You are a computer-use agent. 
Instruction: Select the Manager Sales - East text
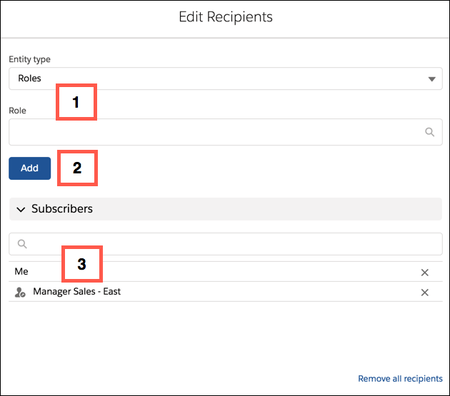click(x=77, y=292)
